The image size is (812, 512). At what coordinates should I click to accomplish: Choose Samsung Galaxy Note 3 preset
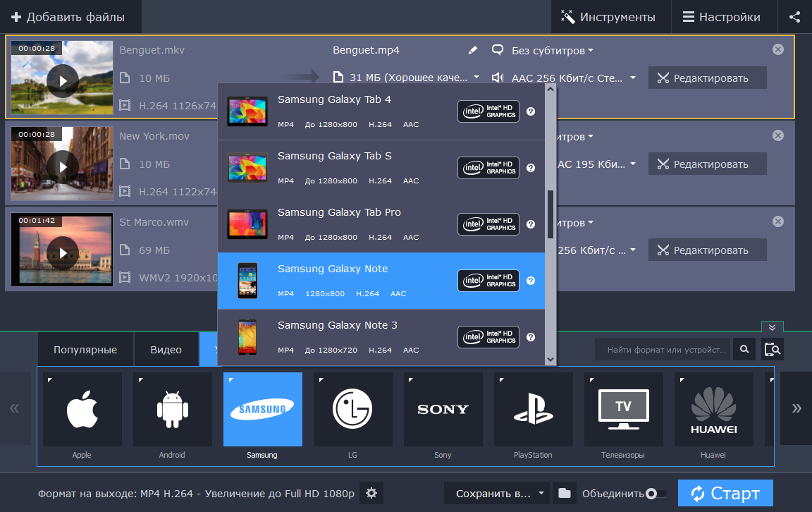coord(381,337)
